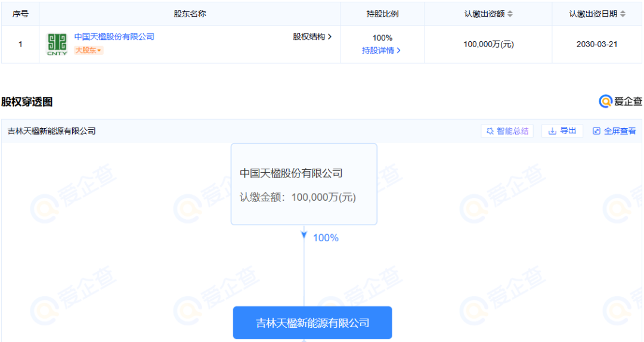Click the 100% label on chart arrow

coord(326,238)
